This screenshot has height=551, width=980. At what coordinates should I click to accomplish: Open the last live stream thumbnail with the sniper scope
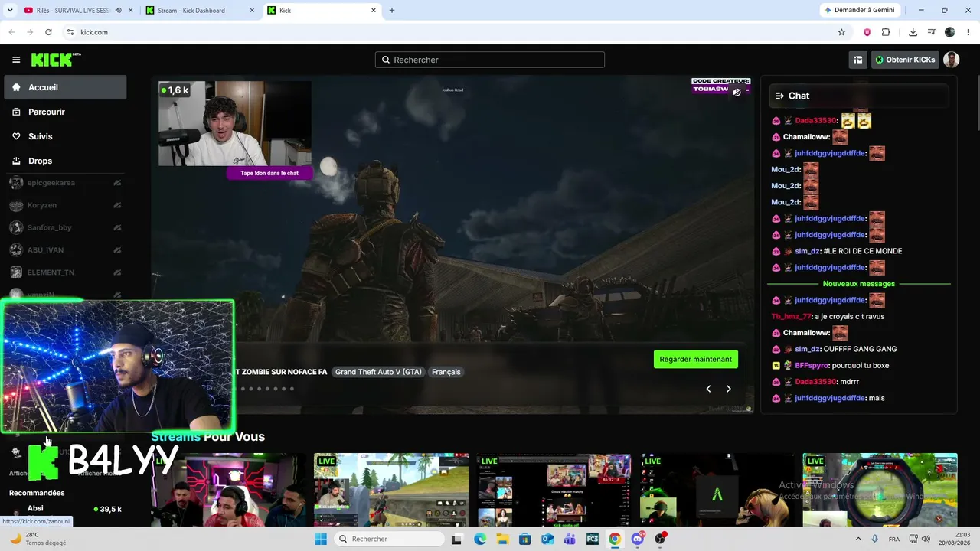[880, 490]
